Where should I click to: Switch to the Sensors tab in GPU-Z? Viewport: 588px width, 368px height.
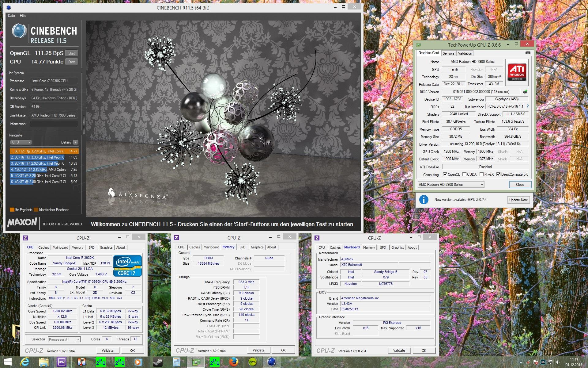pyautogui.click(x=448, y=53)
